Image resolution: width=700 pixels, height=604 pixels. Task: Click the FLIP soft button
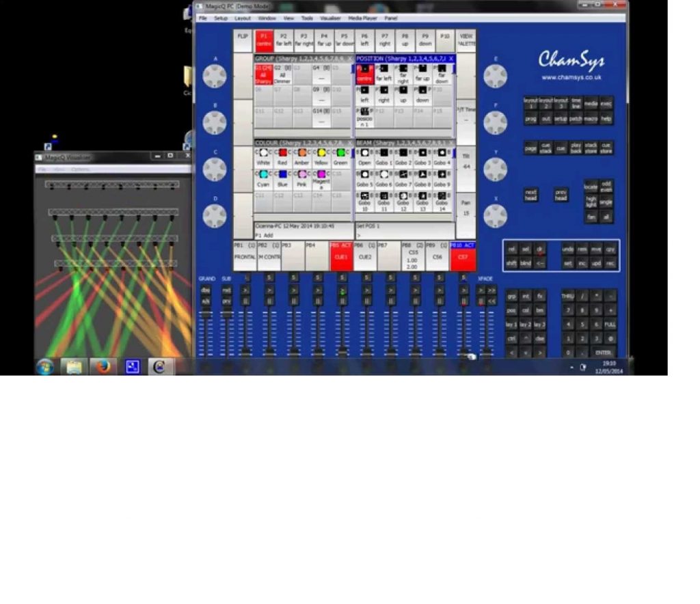[243, 40]
